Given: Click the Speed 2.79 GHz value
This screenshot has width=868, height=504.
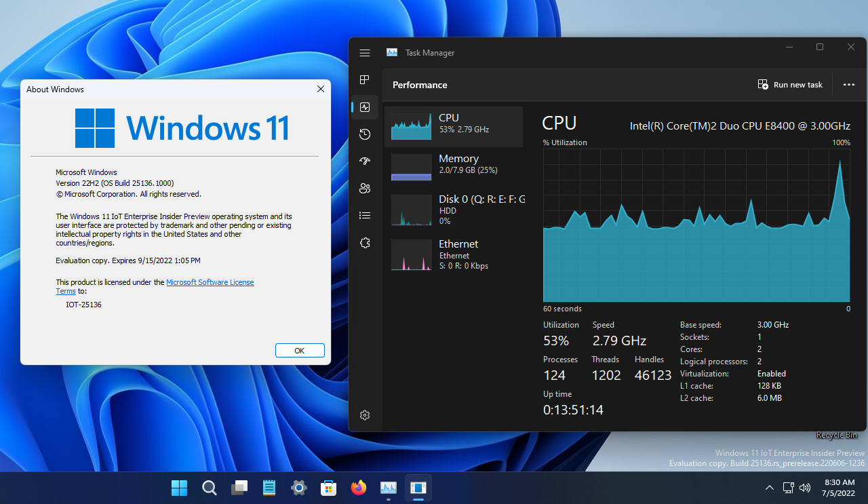Looking at the screenshot, I should click(x=619, y=341).
